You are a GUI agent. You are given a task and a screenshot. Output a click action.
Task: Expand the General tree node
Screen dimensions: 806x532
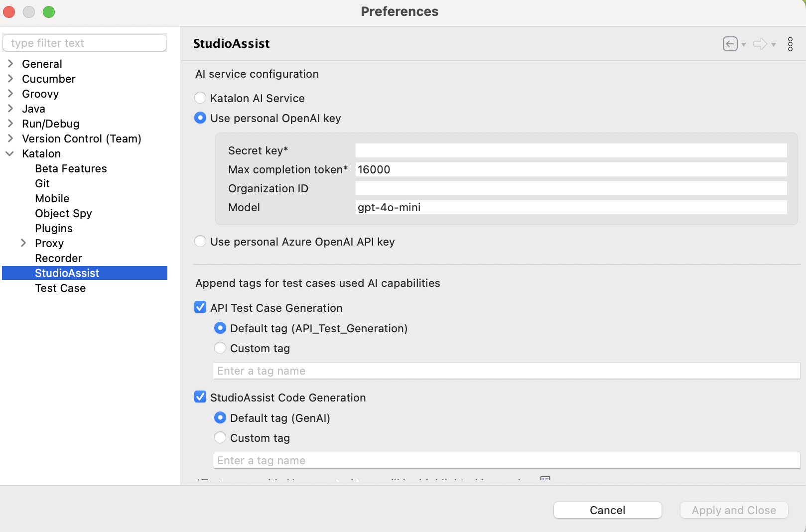coord(10,63)
